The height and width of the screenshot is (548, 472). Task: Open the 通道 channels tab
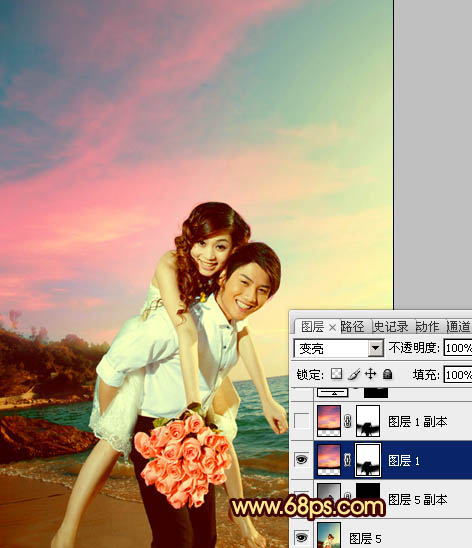(x=459, y=327)
